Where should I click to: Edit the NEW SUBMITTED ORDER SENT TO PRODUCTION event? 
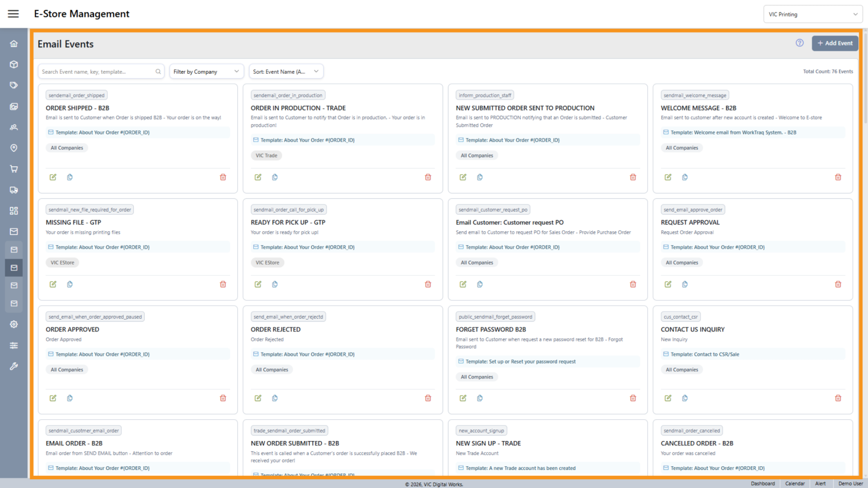point(463,177)
